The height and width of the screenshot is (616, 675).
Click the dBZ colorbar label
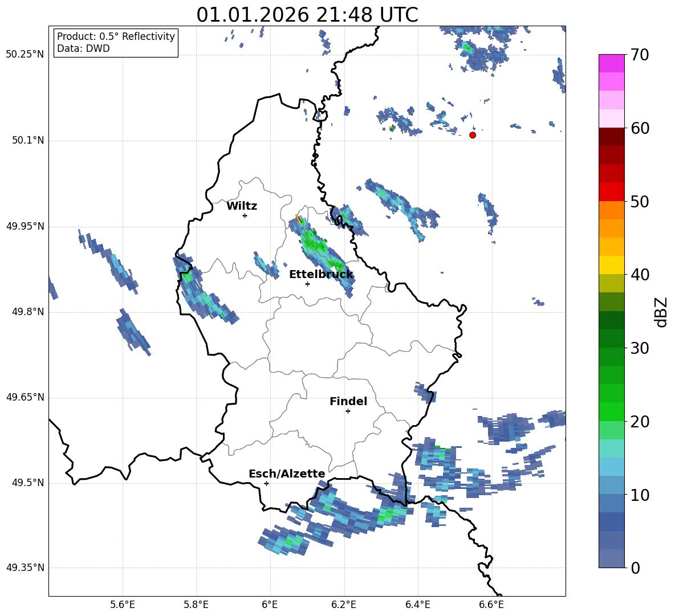click(x=661, y=312)
